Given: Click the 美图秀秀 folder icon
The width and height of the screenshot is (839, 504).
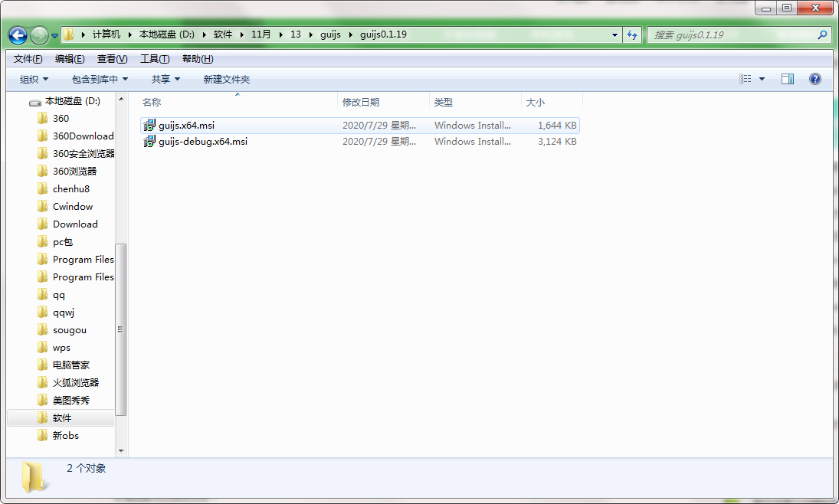Looking at the screenshot, I should point(43,401).
